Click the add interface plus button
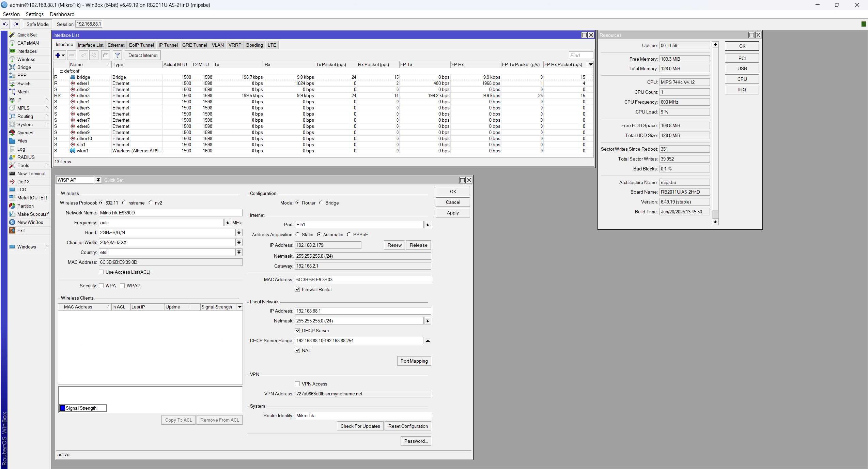868x469 pixels. pos(60,55)
